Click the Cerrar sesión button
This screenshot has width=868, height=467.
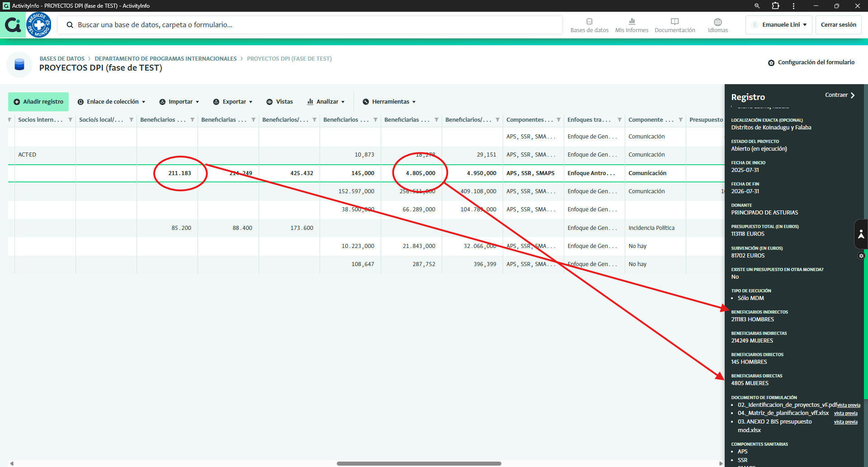838,25
